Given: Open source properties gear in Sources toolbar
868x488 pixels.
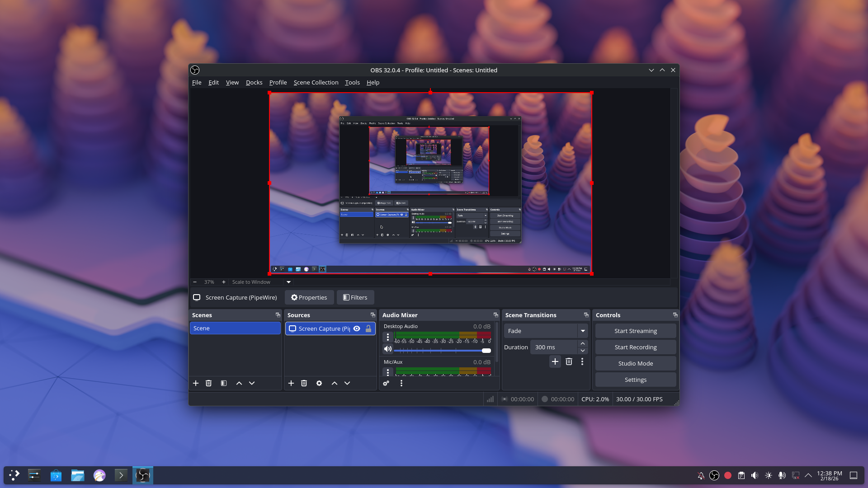Looking at the screenshot, I should [319, 383].
